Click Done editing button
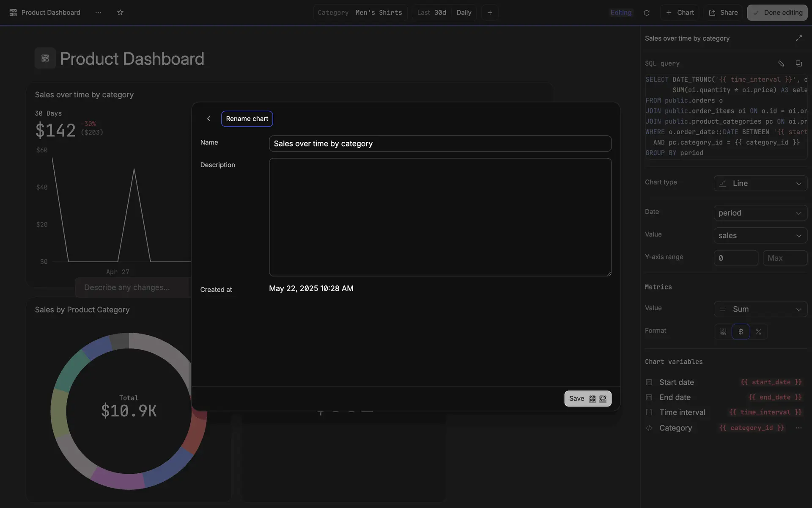Screen dimensions: 812x508 point(777,13)
